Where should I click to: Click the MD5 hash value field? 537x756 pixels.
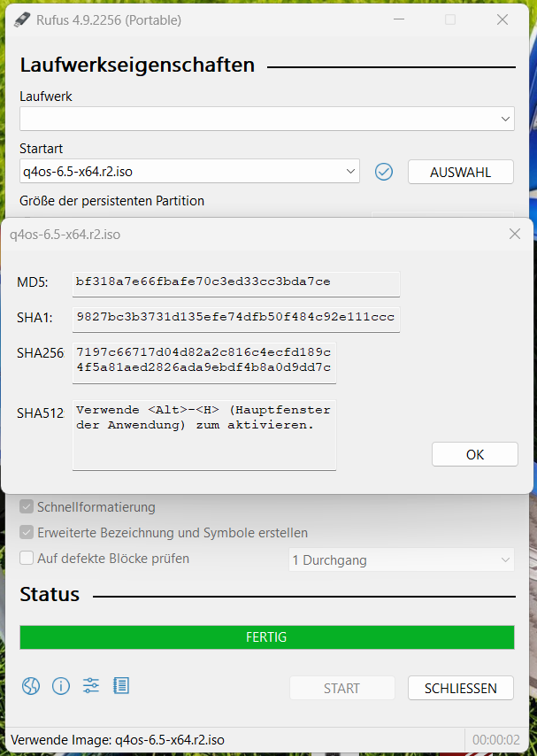point(236,282)
